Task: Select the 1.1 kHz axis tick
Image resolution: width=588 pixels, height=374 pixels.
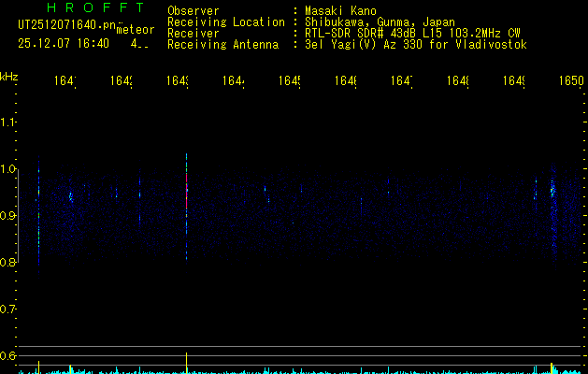Action: pos(8,122)
